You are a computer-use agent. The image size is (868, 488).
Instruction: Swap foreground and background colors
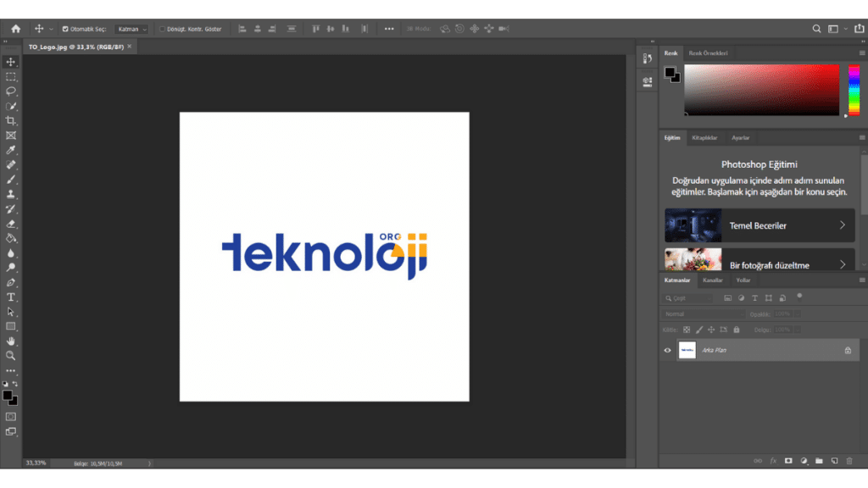(x=15, y=384)
